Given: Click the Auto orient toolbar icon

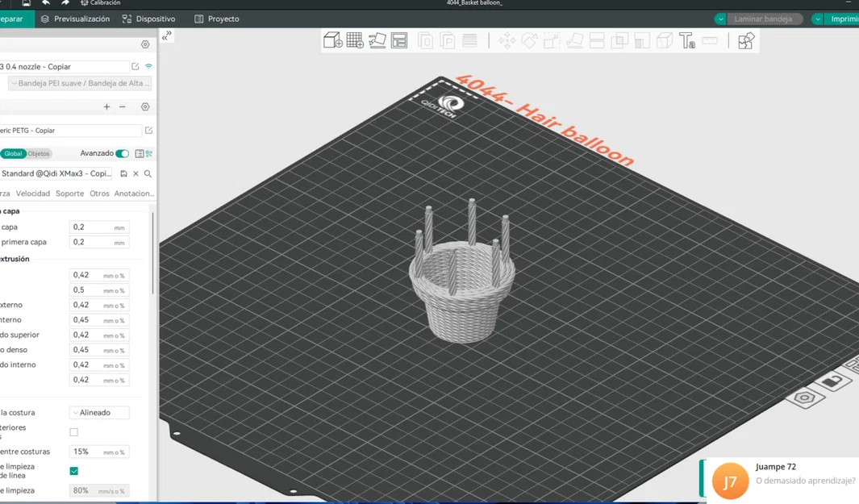Looking at the screenshot, I should (377, 40).
